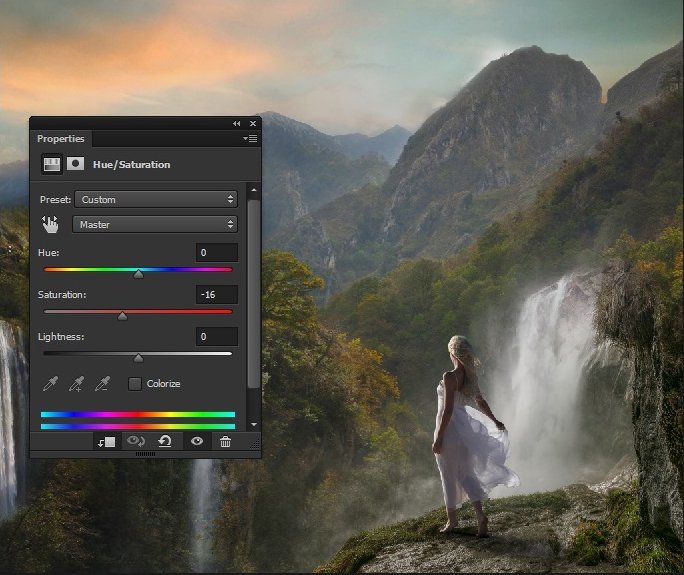The image size is (684, 575).
Task: Delete this adjustment layer with trash icon
Action: pyautogui.click(x=225, y=441)
